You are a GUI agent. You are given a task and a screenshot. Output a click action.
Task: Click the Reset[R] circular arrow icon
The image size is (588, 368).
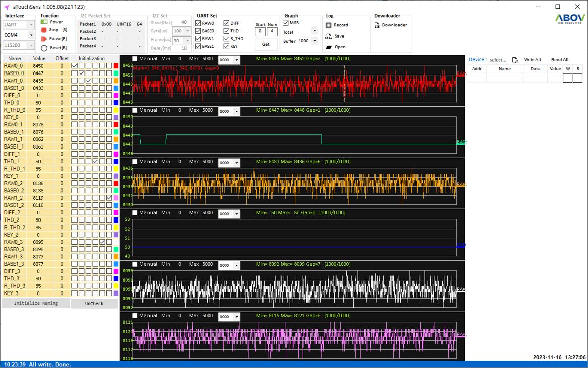coord(44,48)
